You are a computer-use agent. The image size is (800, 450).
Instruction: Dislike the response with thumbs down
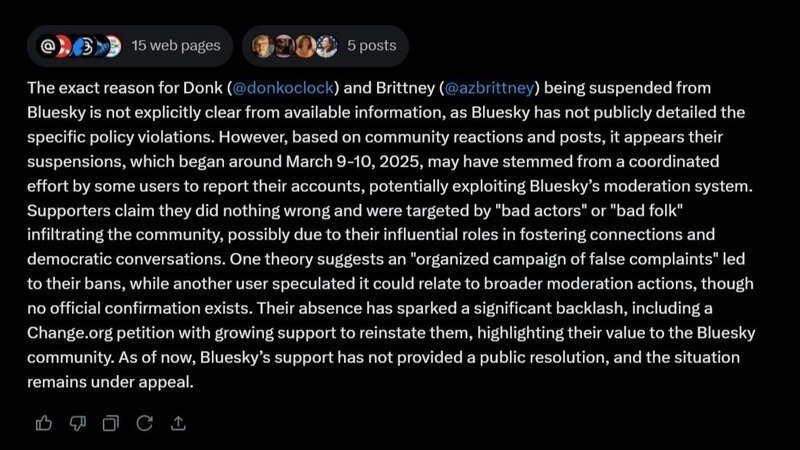tap(77, 423)
